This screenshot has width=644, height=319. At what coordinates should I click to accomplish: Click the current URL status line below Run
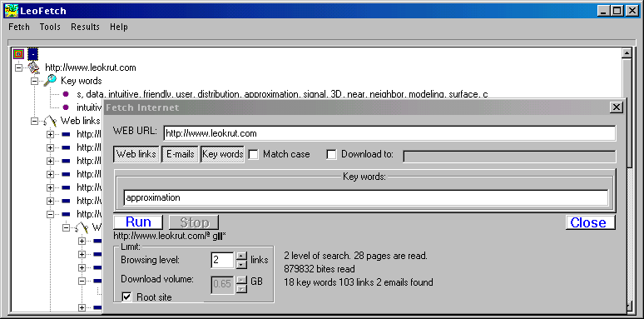tap(170, 236)
